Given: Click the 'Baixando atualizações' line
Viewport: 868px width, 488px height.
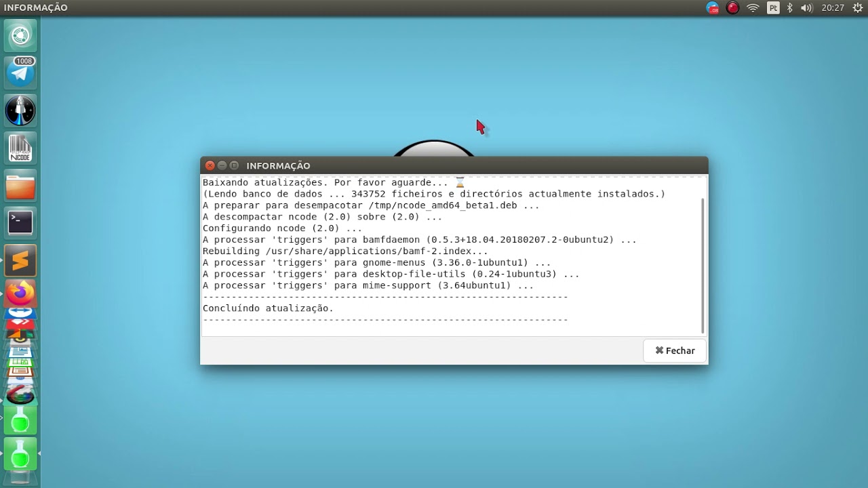Looking at the screenshot, I should [x=334, y=183].
